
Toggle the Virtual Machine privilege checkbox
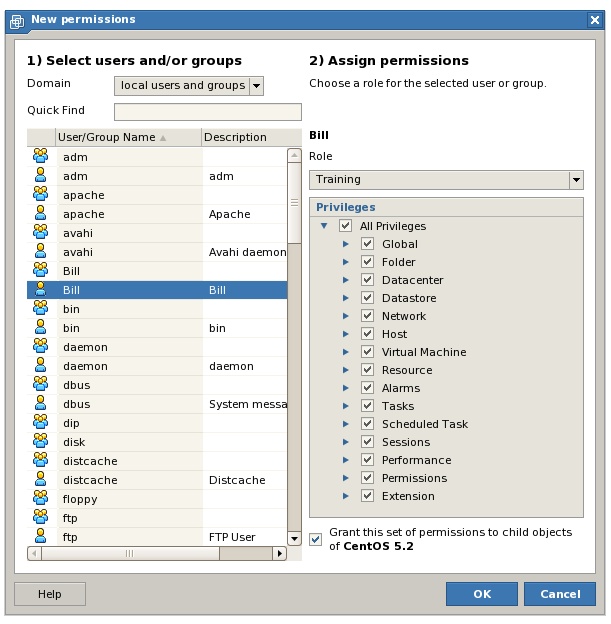pyautogui.click(x=368, y=352)
